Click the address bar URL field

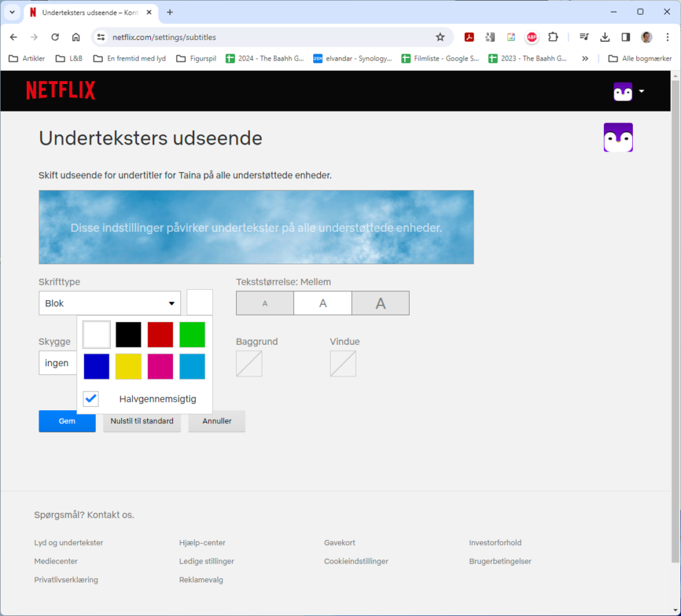coord(269,37)
